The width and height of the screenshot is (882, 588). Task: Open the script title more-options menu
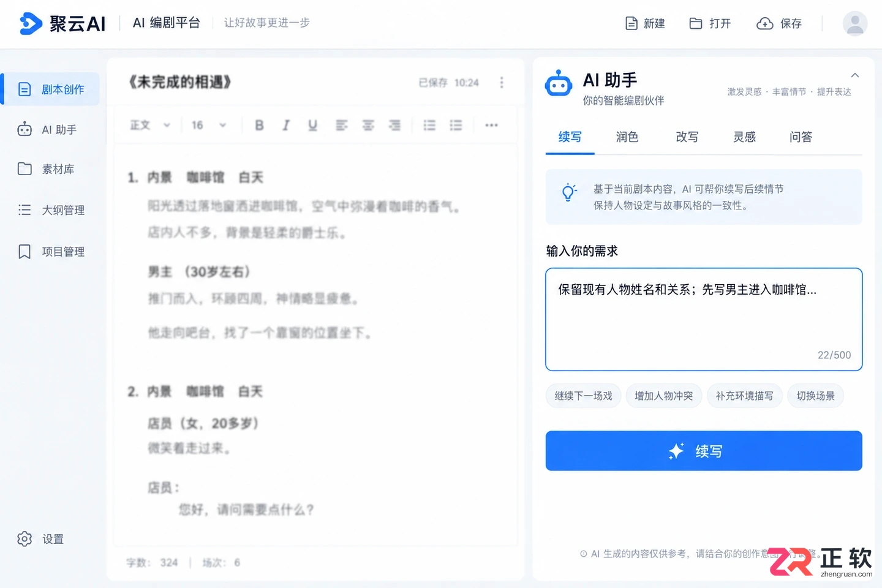pos(502,83)
